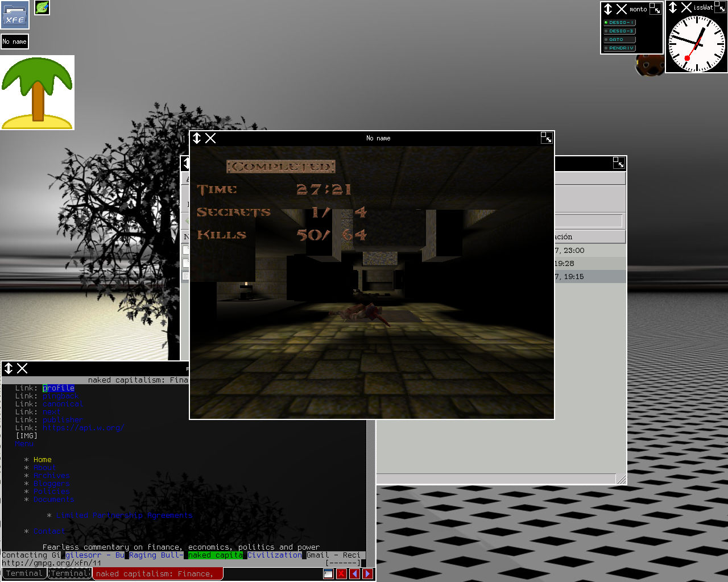Image resolution: width=728 pixels, height=582 pixels.
Task: Click the palm tree island icon
Action: [x=38, y=93]
